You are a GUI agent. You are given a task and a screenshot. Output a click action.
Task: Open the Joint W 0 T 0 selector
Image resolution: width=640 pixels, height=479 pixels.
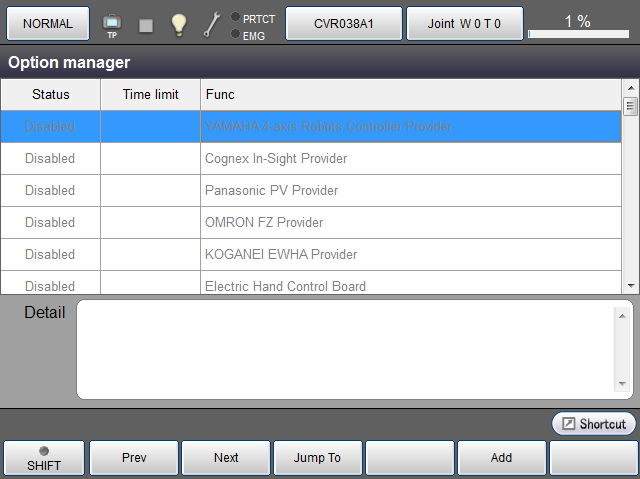464,23
